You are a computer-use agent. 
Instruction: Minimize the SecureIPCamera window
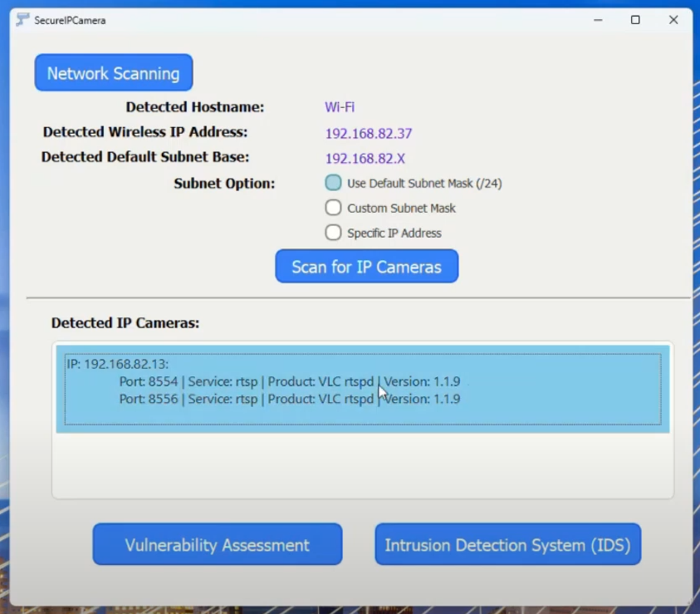pyautogui.click(x=597, y=20)
